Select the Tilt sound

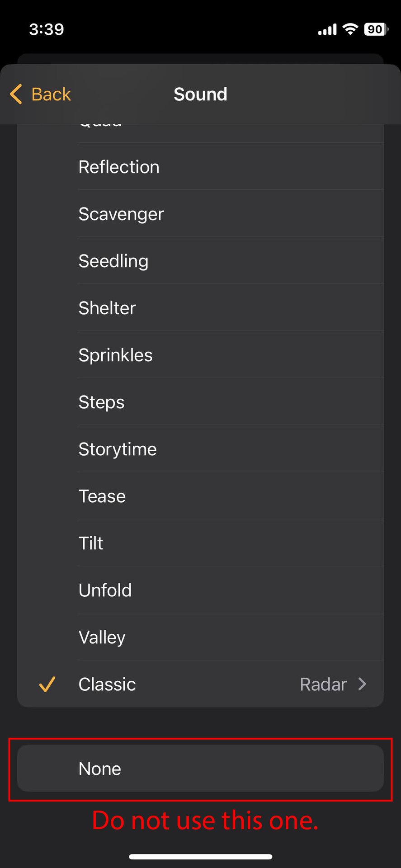91,543
